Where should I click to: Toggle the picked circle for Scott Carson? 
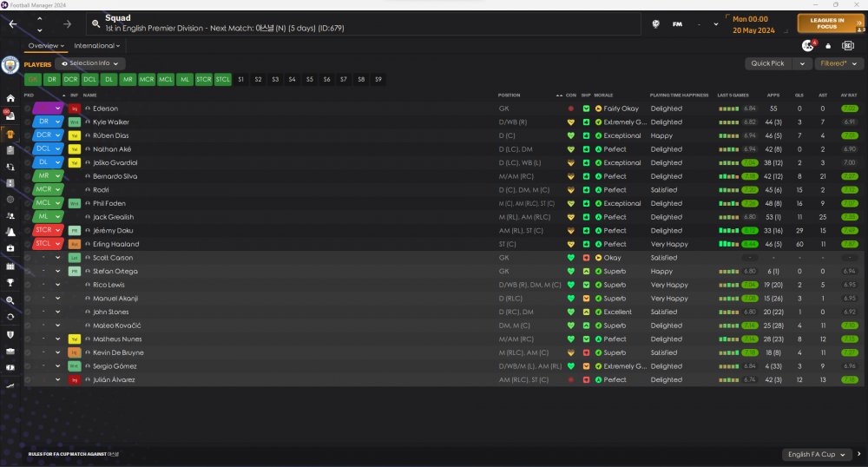[28, 258]
